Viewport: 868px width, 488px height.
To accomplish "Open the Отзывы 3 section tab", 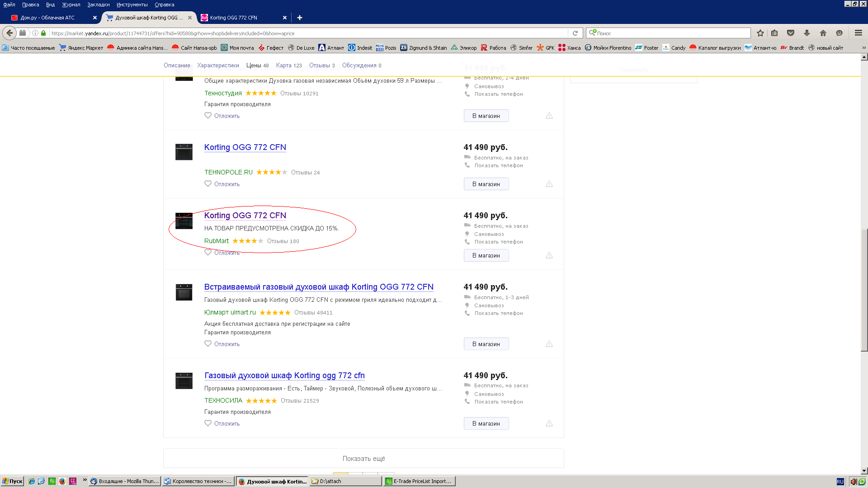I will click(x=322, y=66).
